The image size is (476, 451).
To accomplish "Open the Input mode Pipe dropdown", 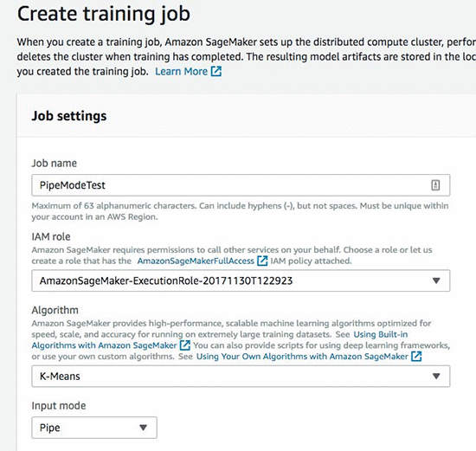I will click(x=94, y=428).
